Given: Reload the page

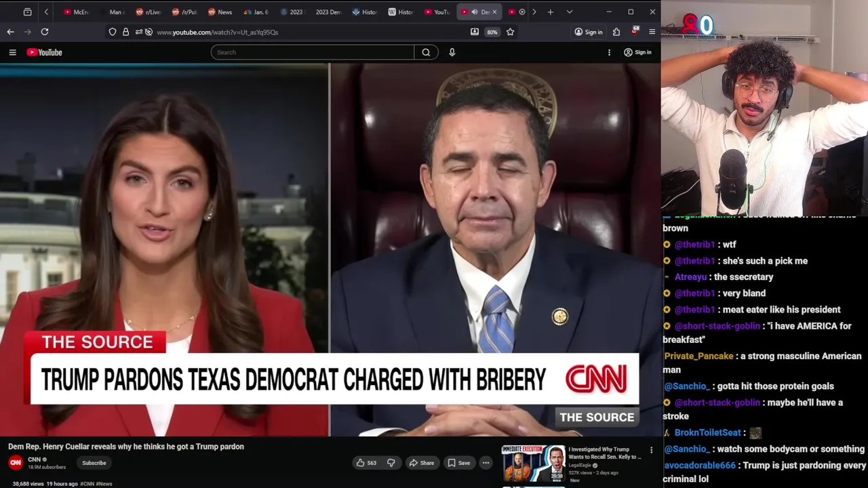Looking at the screenshot, I should pos(45,32).
